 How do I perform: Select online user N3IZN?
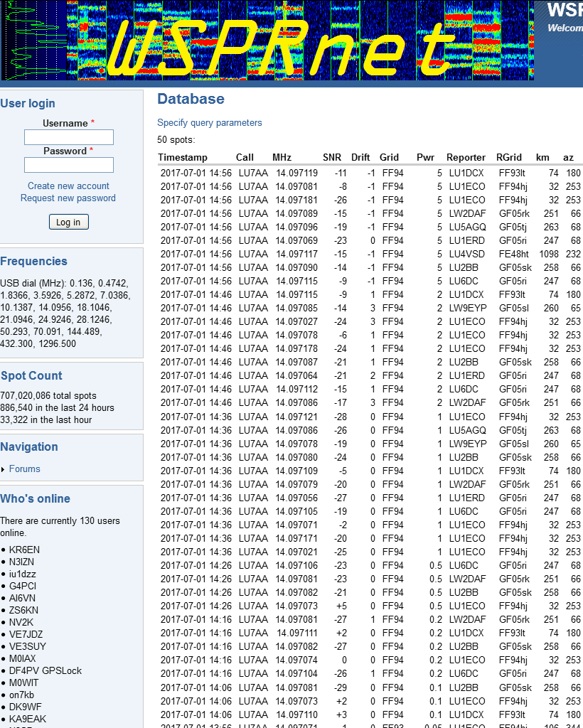(21, 562)
